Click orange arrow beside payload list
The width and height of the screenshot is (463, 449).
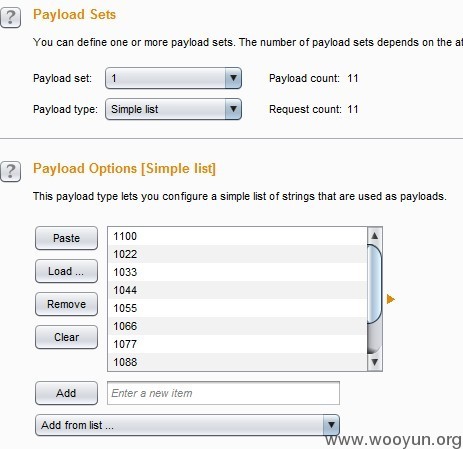point(391,299)
